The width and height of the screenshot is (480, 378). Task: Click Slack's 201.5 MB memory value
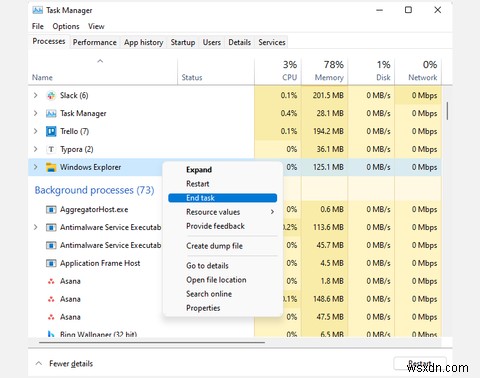(x=328, y=96)
